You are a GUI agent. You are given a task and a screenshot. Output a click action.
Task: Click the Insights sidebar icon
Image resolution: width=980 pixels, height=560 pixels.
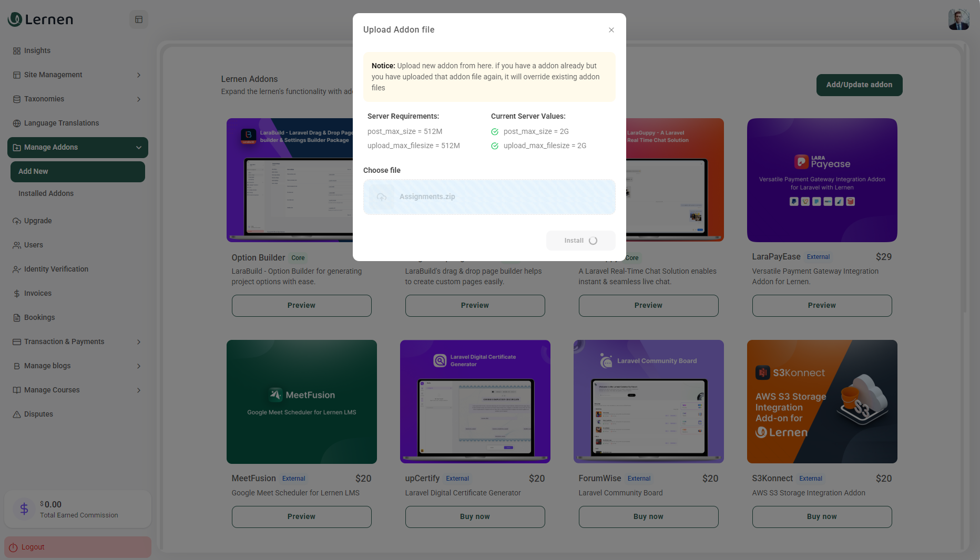[x=16, y=50]
